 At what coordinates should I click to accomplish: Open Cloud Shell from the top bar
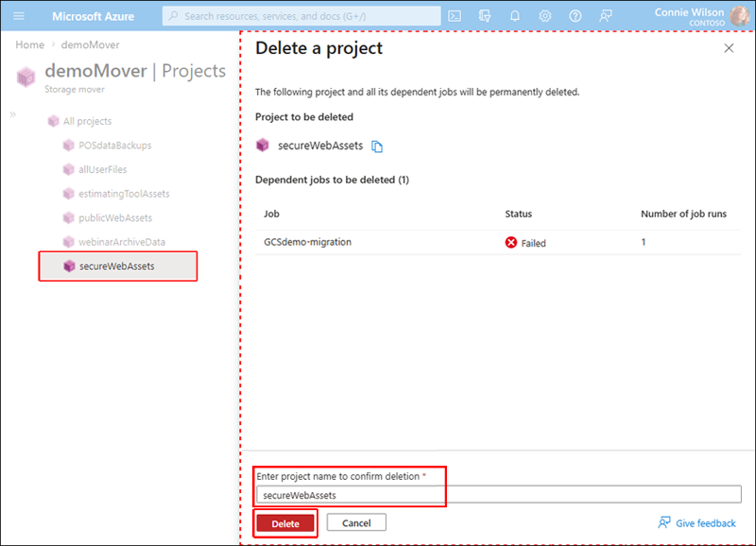pos(455,16)
